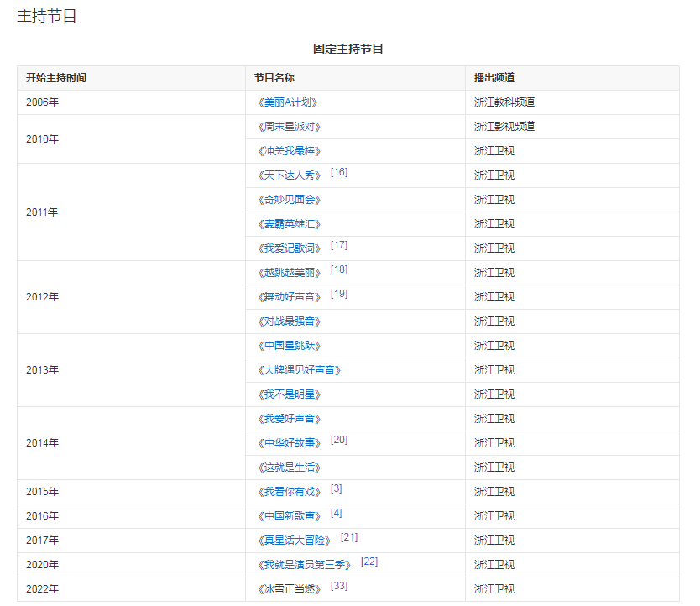This screenshot has height=606, width=700.
Task: Click the 《麦霸英雄汇》 link
Action: coord(288,224)
